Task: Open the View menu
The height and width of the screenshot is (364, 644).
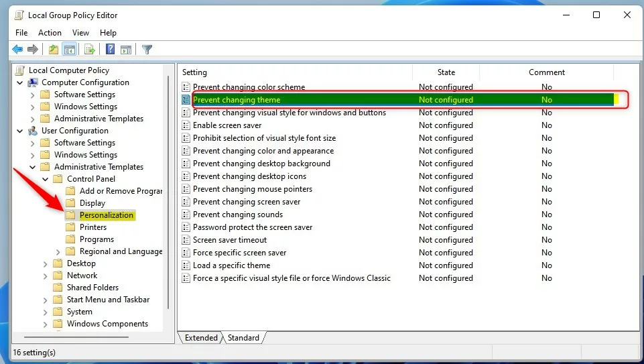Action: pyautogui.click(x=80, y=32)
